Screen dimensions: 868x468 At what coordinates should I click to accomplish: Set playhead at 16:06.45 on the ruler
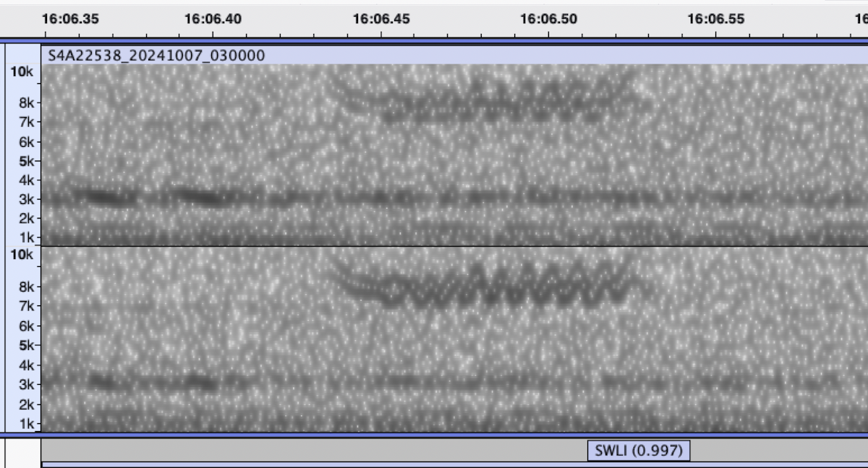[381, 20]
